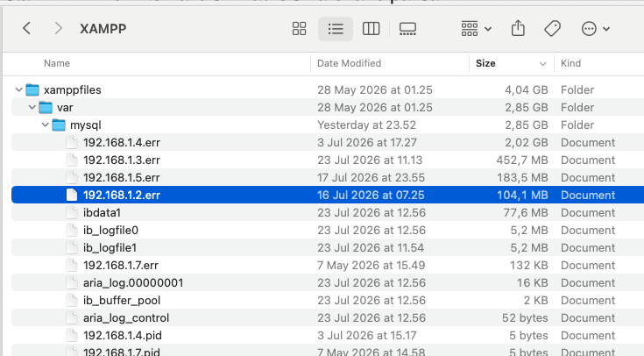644x356 pixels.
Task: Click the Share toolbar icon
Action: (x=518, y=28)
